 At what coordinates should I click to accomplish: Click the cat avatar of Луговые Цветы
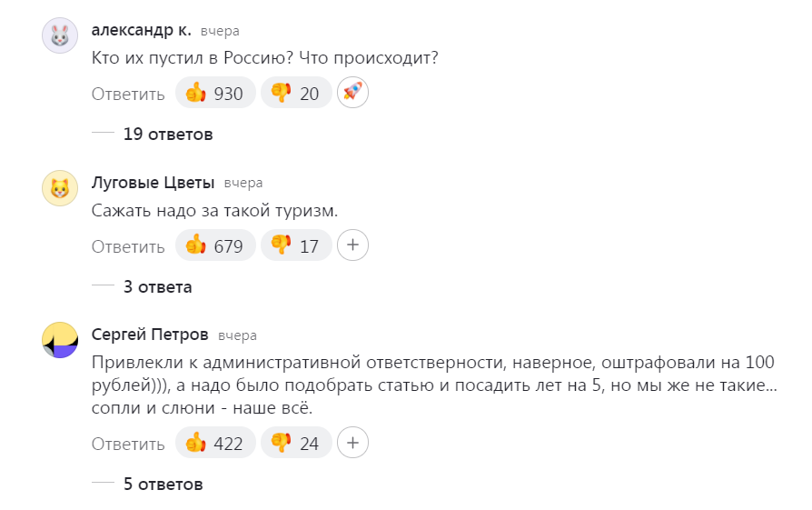pos(60,188)
